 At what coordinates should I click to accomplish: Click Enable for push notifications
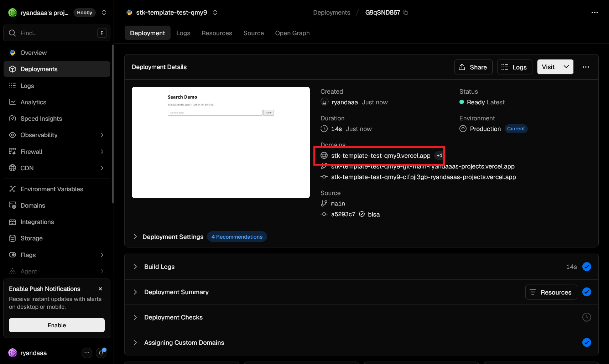click(57, 325)
